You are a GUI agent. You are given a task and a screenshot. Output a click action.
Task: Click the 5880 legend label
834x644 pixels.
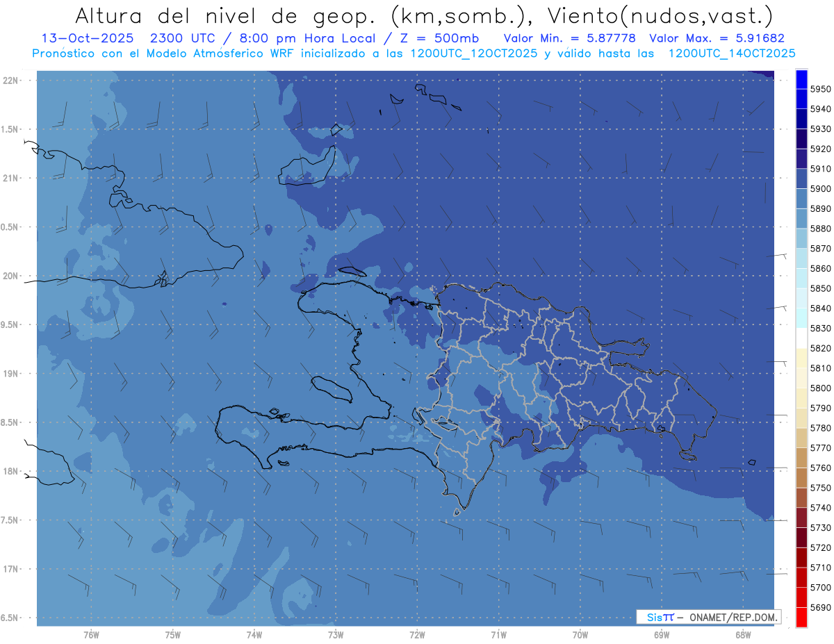(820, 229)
